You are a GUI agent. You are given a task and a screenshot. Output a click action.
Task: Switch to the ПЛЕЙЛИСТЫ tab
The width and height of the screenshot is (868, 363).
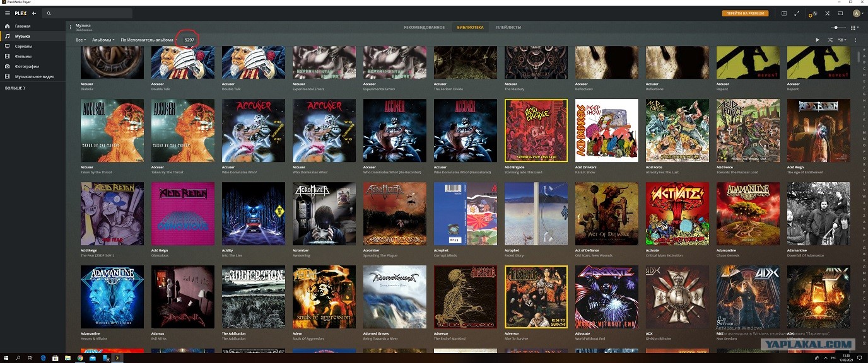tap(508, 28)
